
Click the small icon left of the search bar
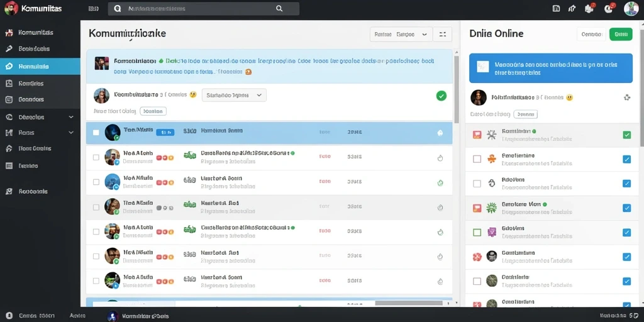93,9
